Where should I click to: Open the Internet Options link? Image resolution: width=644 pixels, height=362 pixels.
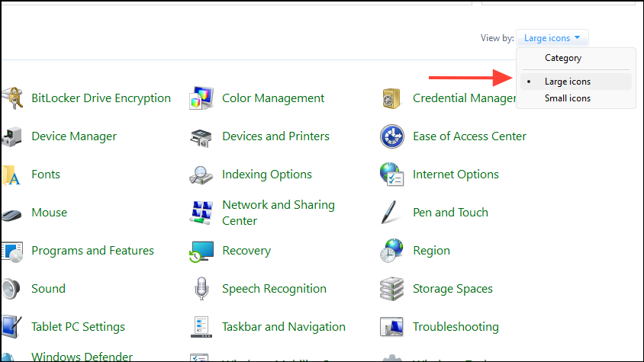point(456,175)
